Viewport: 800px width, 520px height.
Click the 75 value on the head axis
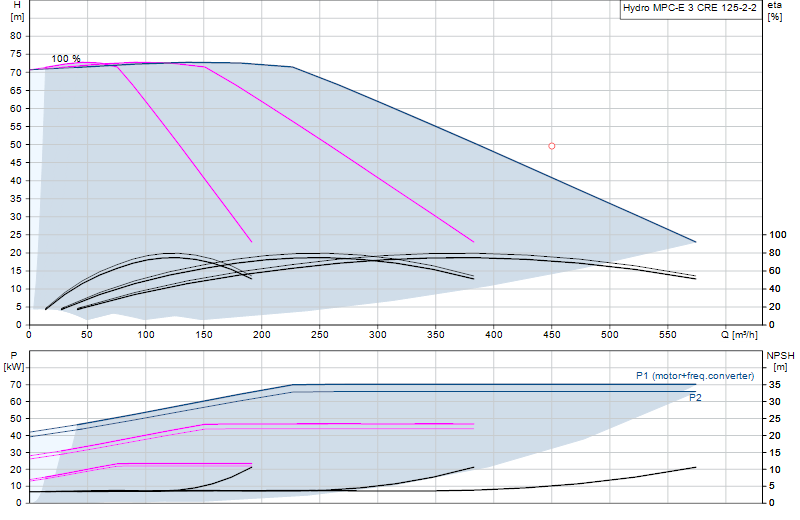[x=16, y=54]
